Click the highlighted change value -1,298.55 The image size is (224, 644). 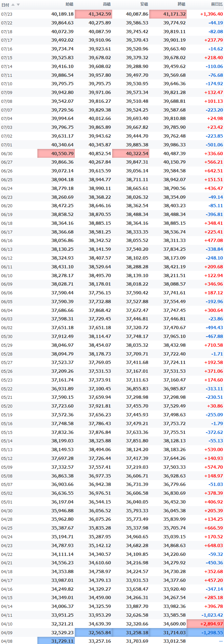[x=205, y=633]
